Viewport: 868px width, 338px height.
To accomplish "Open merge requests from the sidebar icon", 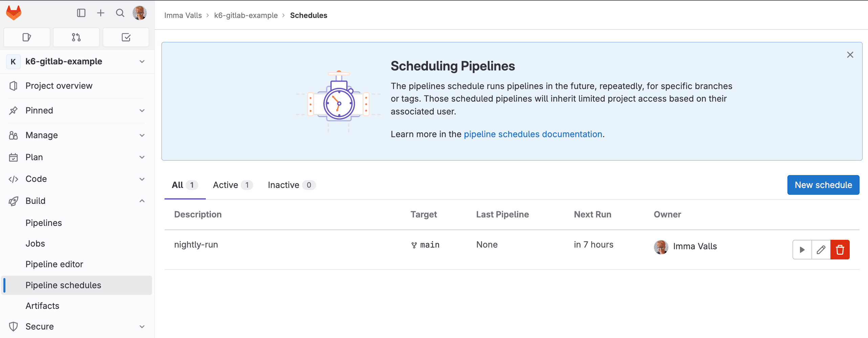I will [x=76, y=37].
